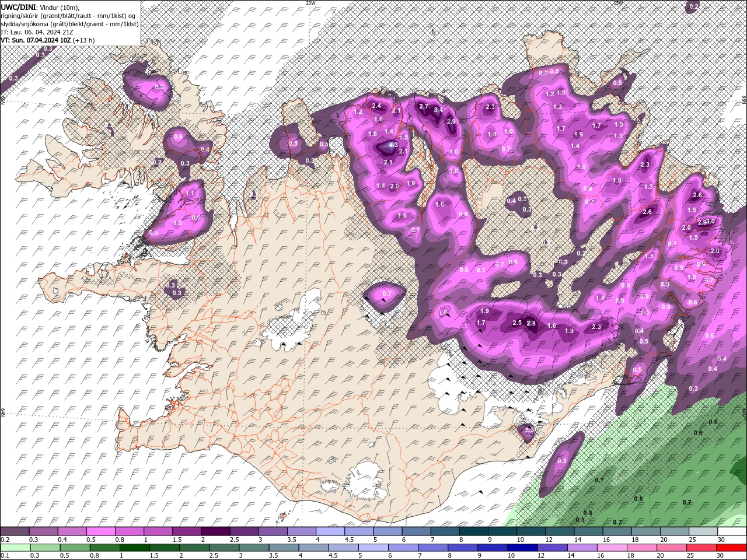Pick the darkest green 1 rain legend swatch

click(134, 547)
